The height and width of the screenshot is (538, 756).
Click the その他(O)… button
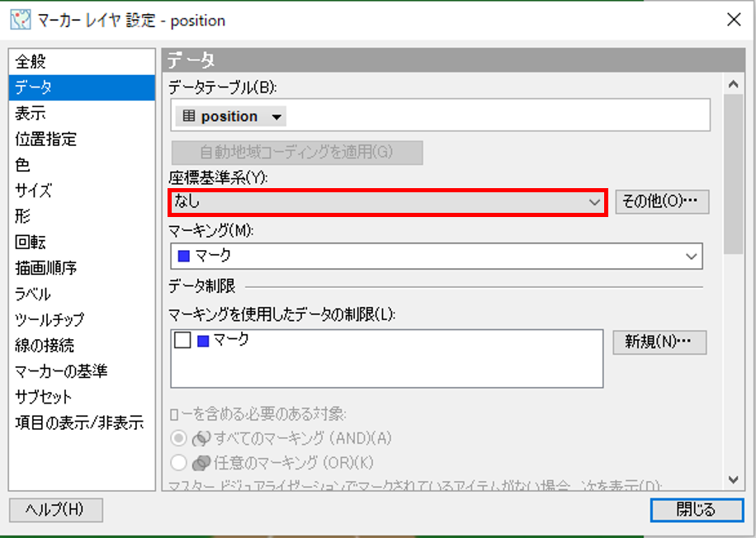(662, 201)
